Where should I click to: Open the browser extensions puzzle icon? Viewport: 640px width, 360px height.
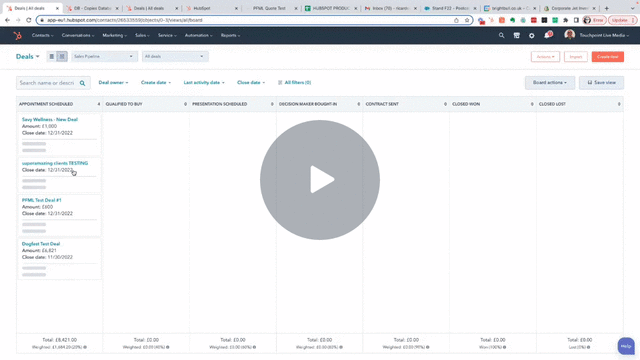click(x=565, y=20)
